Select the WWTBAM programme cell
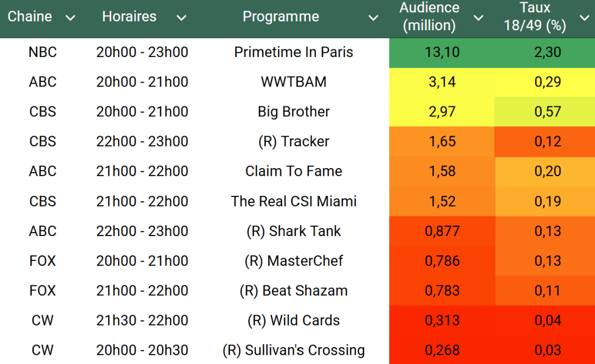Image resolution: width=595 pixels, height=364 pixels. click(x=294, y=82)
